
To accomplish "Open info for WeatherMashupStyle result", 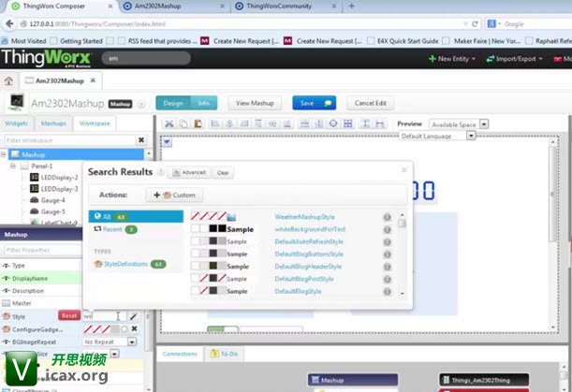I will (x=387, y=217).
